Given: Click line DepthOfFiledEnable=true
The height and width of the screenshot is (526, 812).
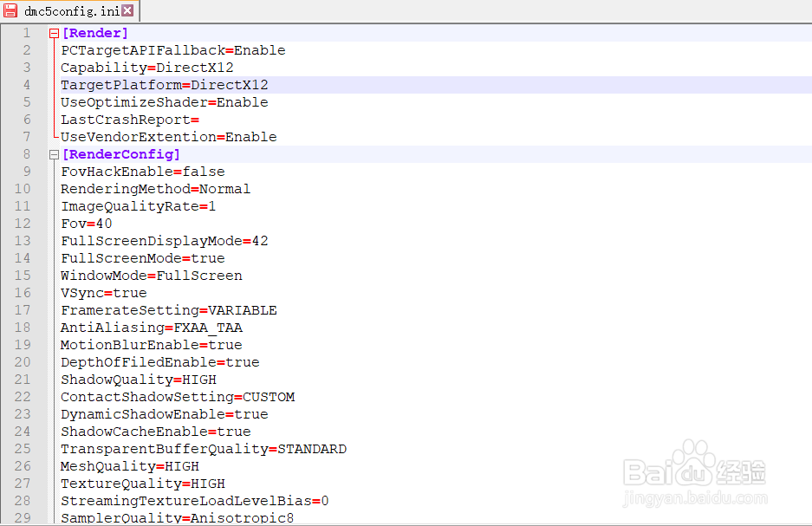Looking at the screenshot, I should click(x=160, y=362).
